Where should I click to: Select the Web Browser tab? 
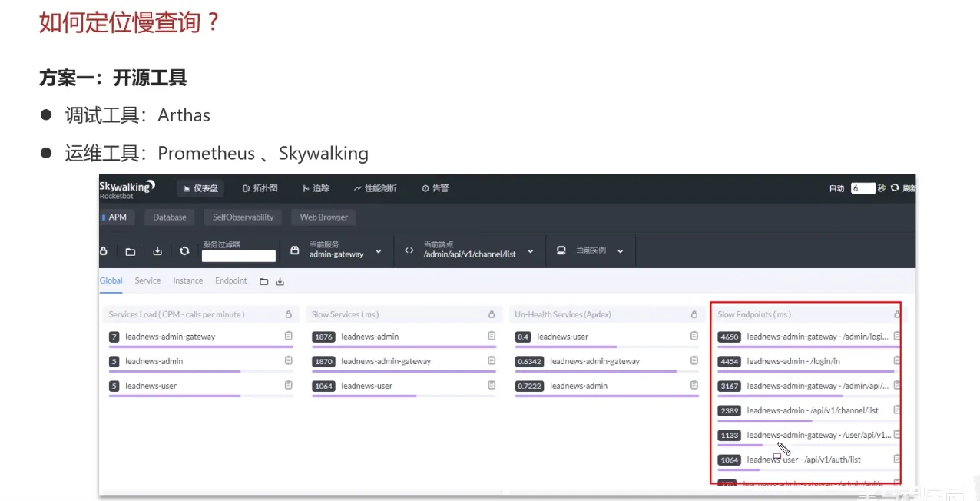[323, 217]
